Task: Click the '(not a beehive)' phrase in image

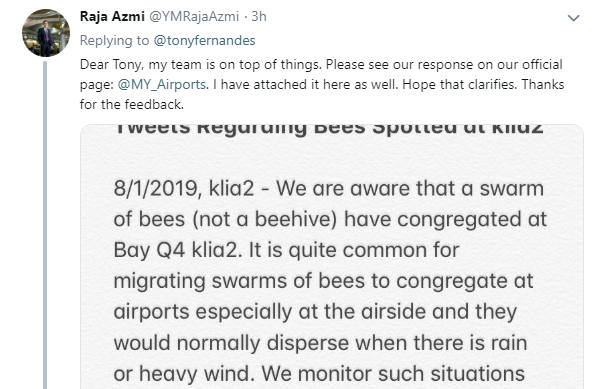Action: click(265, 219)
